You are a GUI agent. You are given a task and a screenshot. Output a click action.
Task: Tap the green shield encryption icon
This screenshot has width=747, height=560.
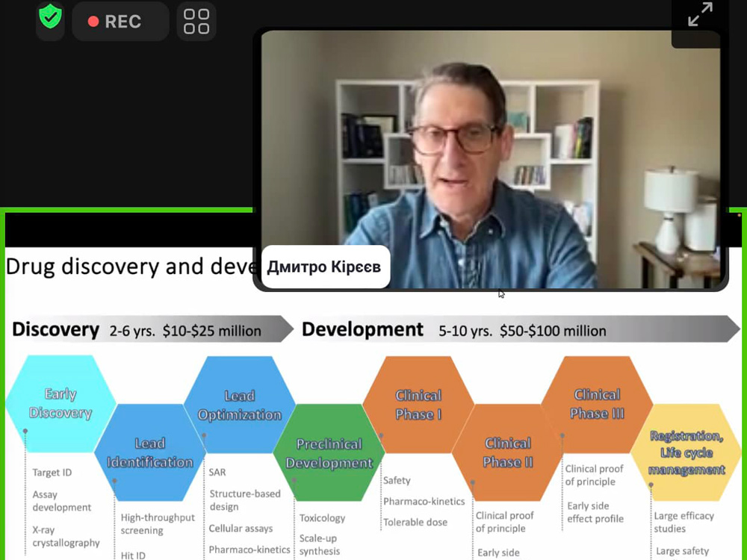tap(50, 18)
